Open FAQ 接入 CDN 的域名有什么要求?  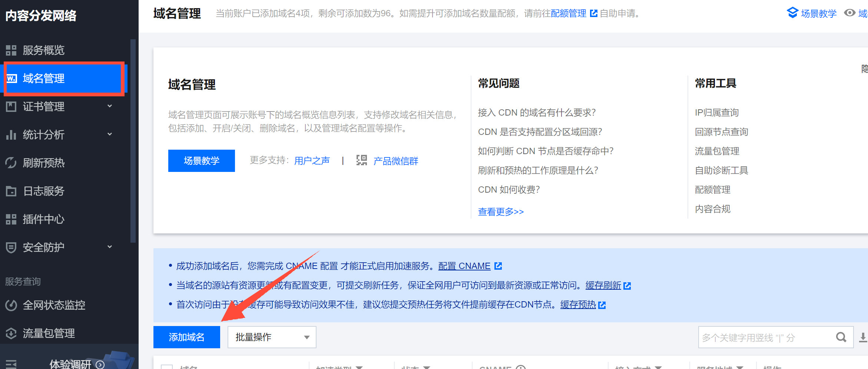coord(537,113)
